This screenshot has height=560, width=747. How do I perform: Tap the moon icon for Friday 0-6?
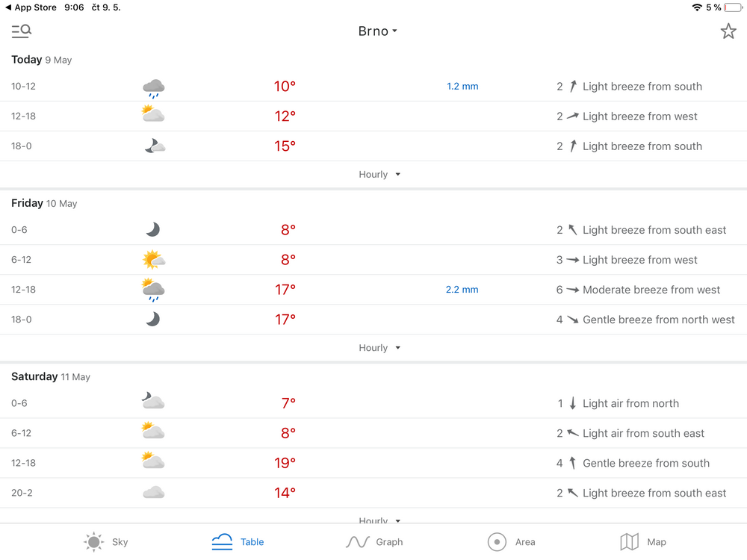tap(153, 230)
